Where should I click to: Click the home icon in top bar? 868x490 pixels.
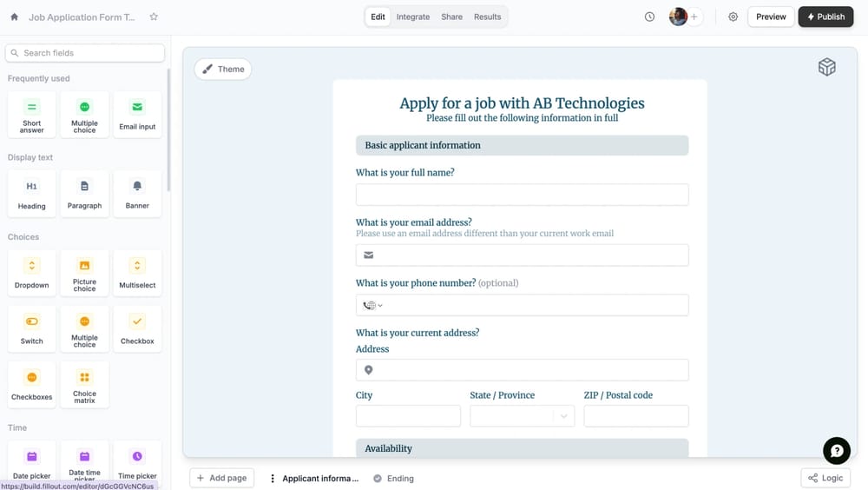(14, 17)
